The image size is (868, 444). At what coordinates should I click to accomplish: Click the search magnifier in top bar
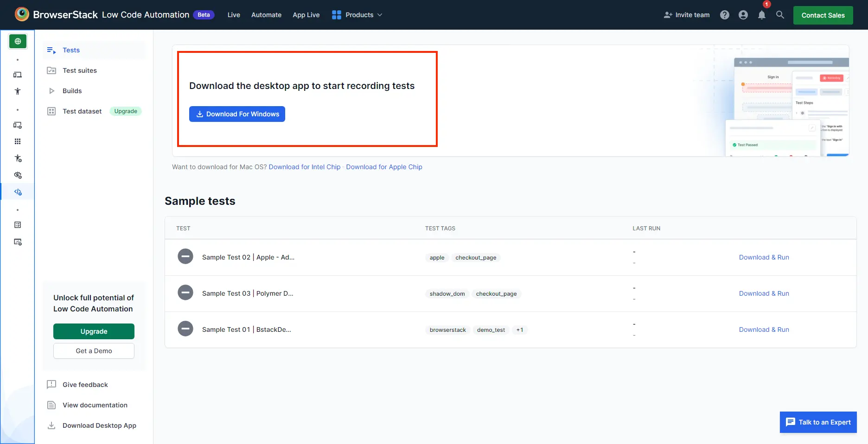pos(780,15)
